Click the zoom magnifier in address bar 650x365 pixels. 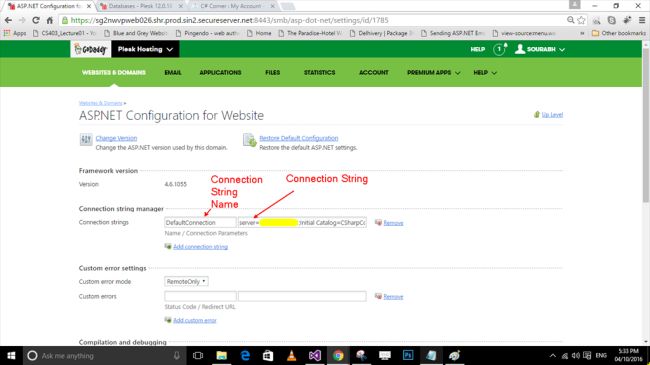(570, 20)
